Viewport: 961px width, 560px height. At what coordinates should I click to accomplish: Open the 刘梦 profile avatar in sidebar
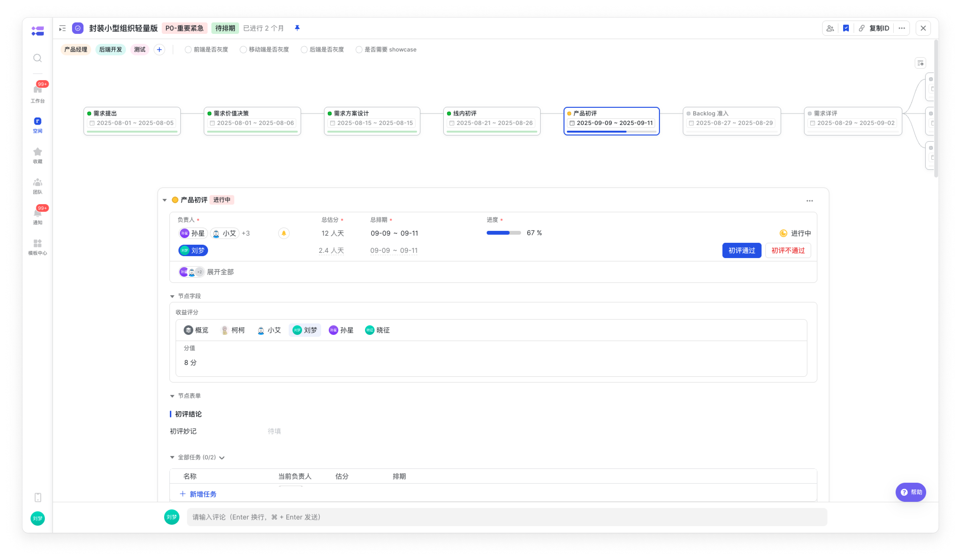[37, 518]
